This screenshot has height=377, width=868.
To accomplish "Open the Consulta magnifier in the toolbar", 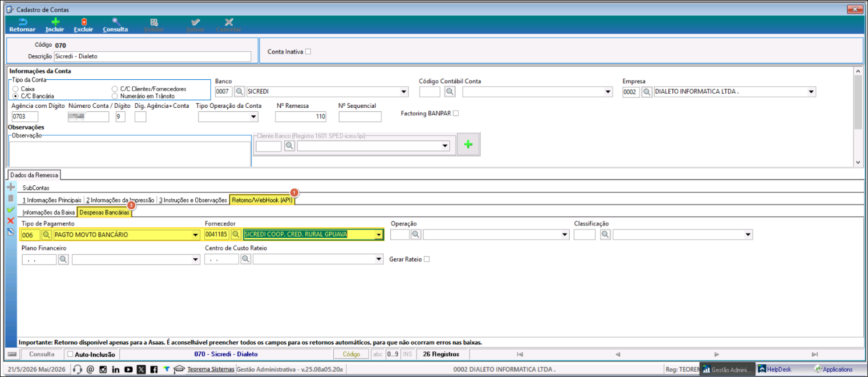I will click(x=116, y=22).
